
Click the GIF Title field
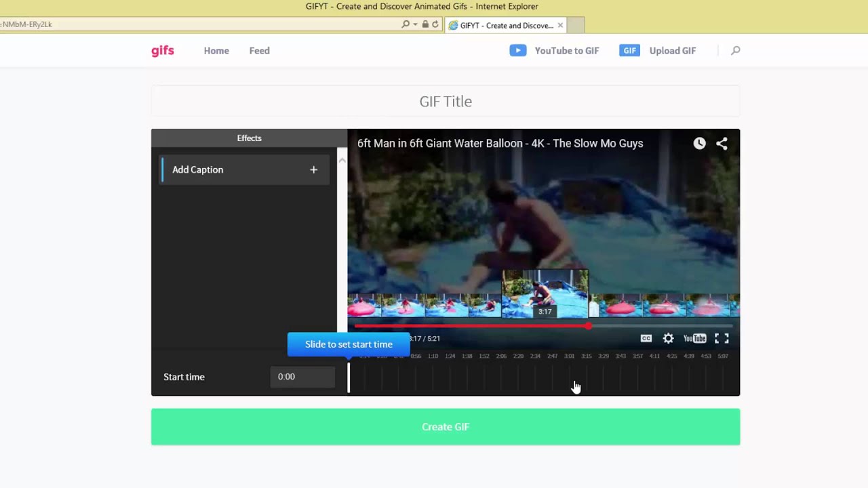coord(446,101)
